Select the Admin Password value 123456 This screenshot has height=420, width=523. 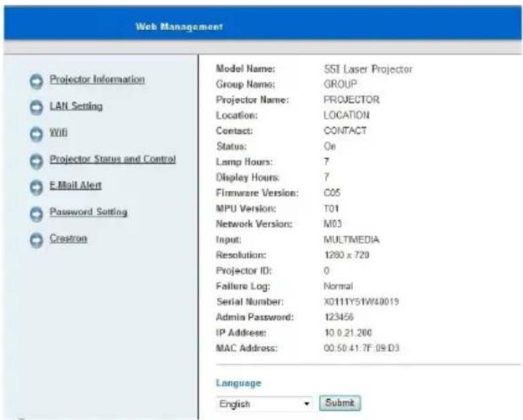[339, 317]
